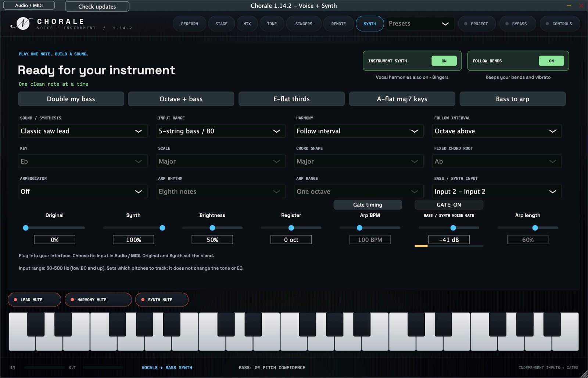
Task: Click the Register slider handle
Action: [x=291, y=228]
